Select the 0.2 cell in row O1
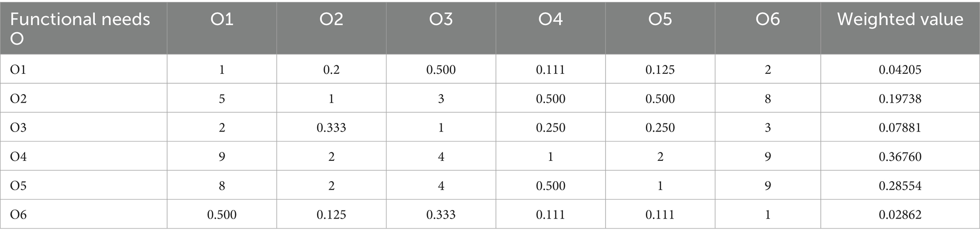 [x=331, y=70]
